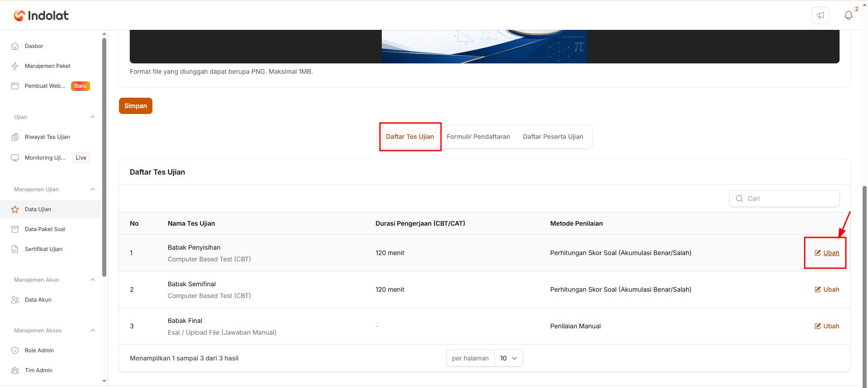Click the Data Ujian star icon
Screen dimensions: 868x388
tap(15, 209)
